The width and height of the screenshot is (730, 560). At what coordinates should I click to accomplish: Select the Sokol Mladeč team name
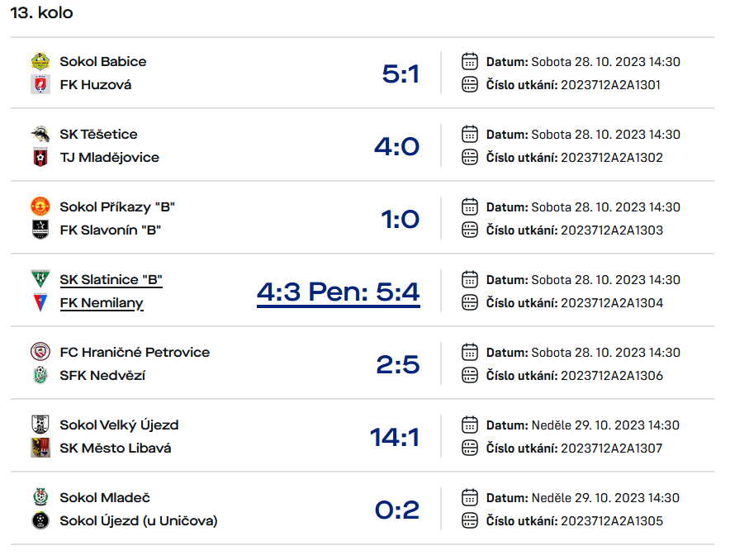click(105, 497)
